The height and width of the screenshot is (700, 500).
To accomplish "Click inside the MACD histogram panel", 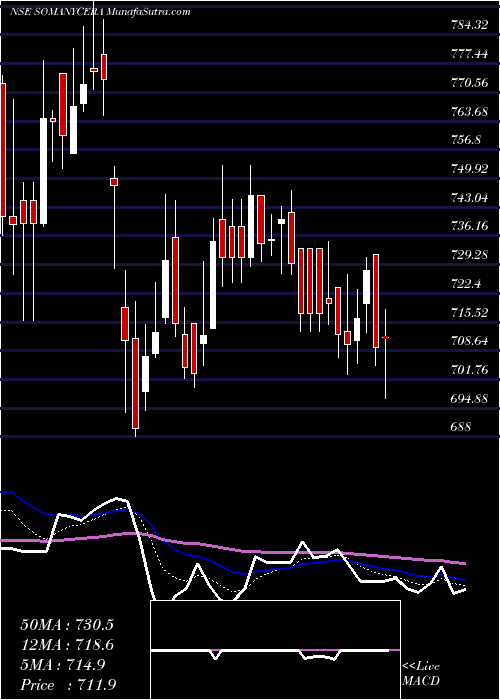I will [x=275, y=650].
